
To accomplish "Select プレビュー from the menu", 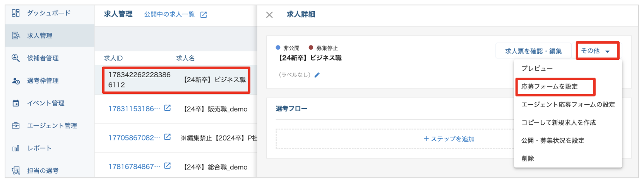I will [537, 68].
